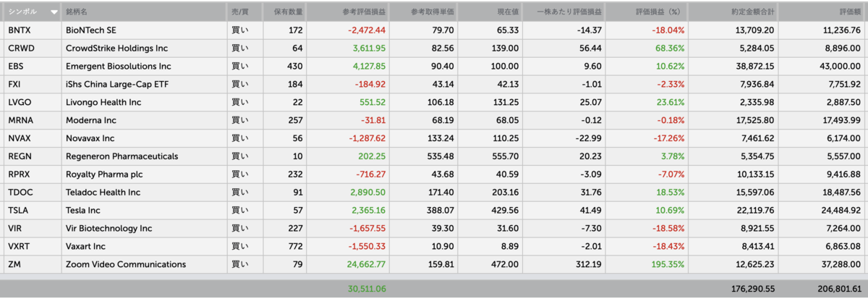Click LVGO percentage gain 23.61%
868x299 pixels.
pos(668,102)
